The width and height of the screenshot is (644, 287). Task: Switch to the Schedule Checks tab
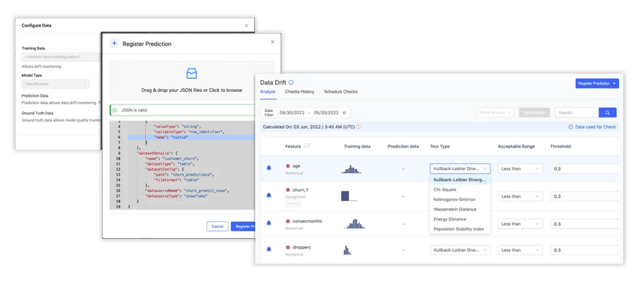(x=341, y=92)
